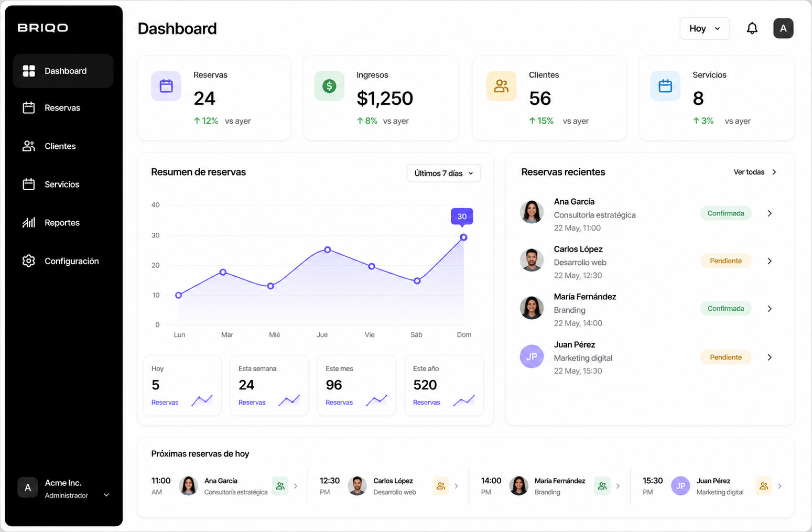Click the orange client icon beside Desarrollo web
The image size is (812, 532).
(441, 486)
